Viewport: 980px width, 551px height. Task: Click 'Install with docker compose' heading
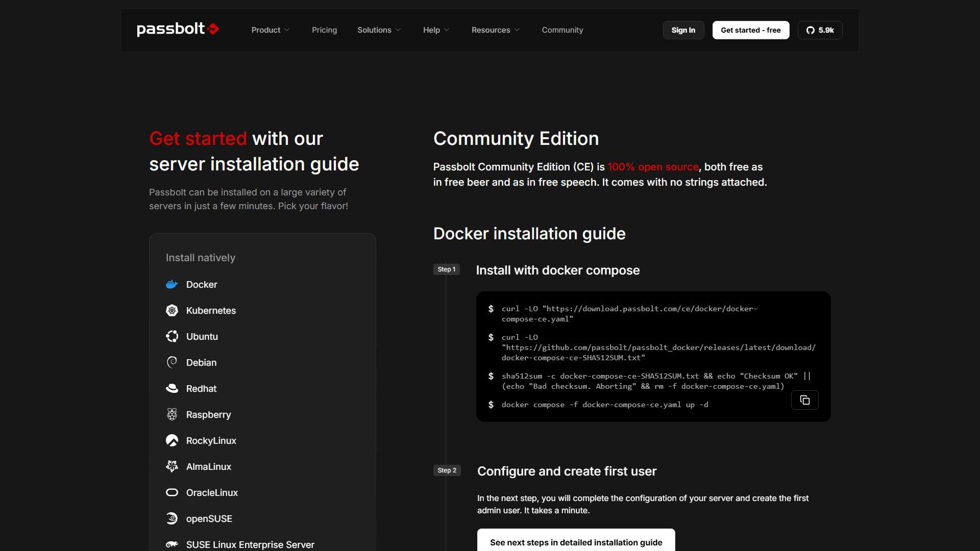(558, 270)
